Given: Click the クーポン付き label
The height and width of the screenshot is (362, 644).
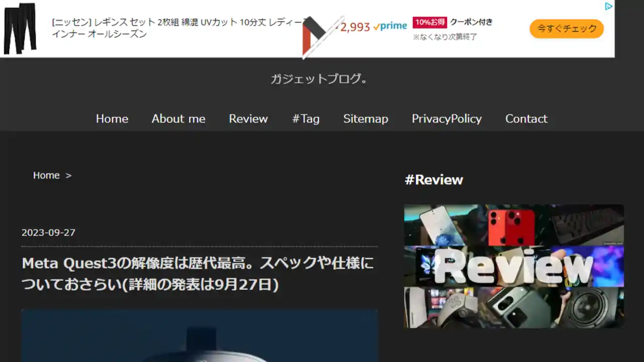Looking at the screenshot, I should (x=471, y=22).
